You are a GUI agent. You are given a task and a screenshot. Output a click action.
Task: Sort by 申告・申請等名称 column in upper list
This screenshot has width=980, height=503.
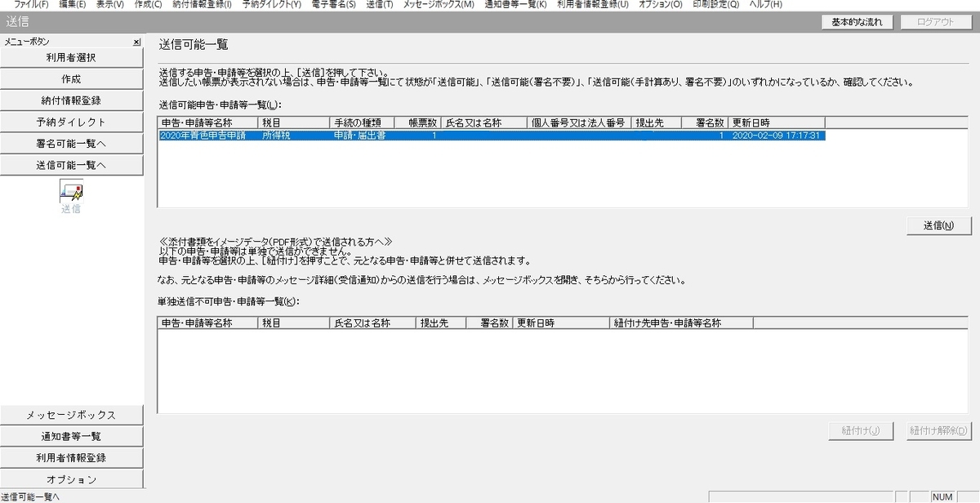[x=207, y=122]
